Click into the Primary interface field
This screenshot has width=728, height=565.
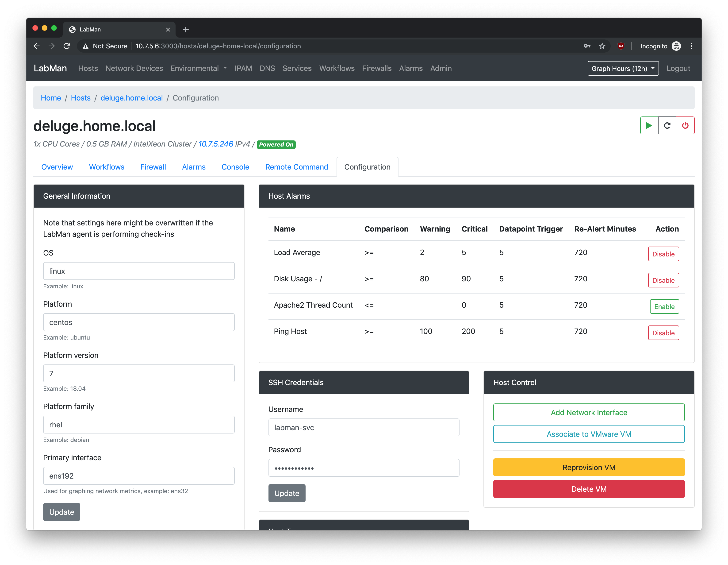tap(139, 476)
